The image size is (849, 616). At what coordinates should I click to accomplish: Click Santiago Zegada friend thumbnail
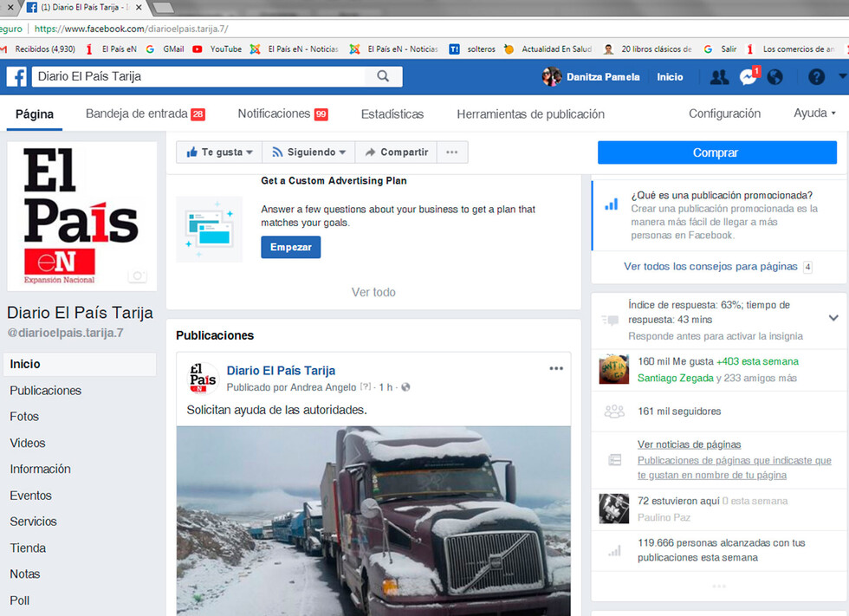pyautogui.click(x=614, y=369)
